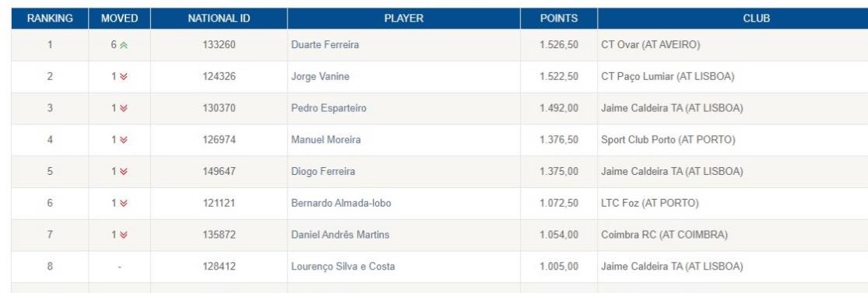868x293 pixels.
Task: Select national ID 121121
Action: point(220,203)
